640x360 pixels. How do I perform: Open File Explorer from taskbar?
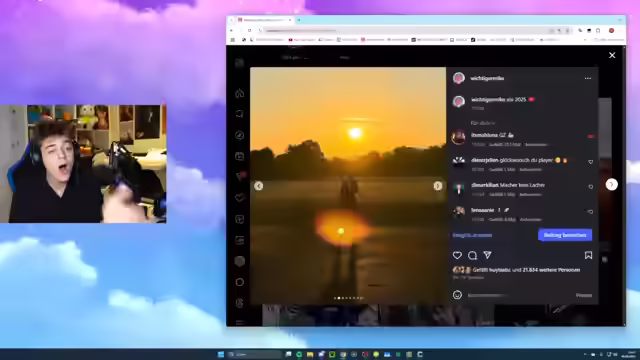tap(310, 354)
